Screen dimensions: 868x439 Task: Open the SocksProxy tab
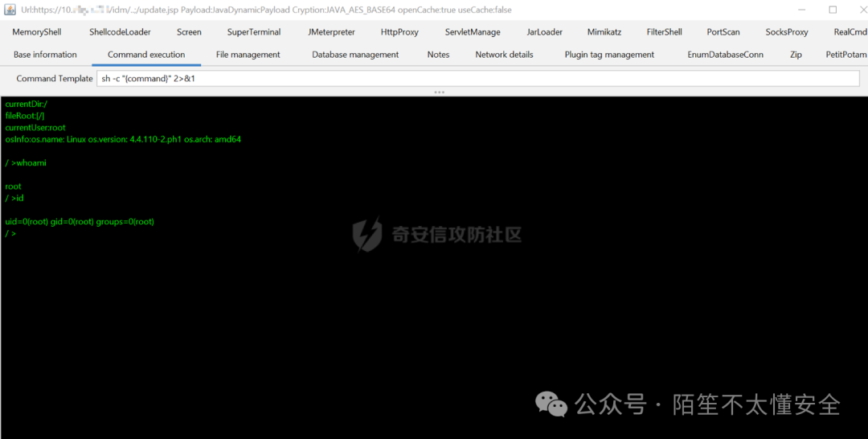point(787,32)
